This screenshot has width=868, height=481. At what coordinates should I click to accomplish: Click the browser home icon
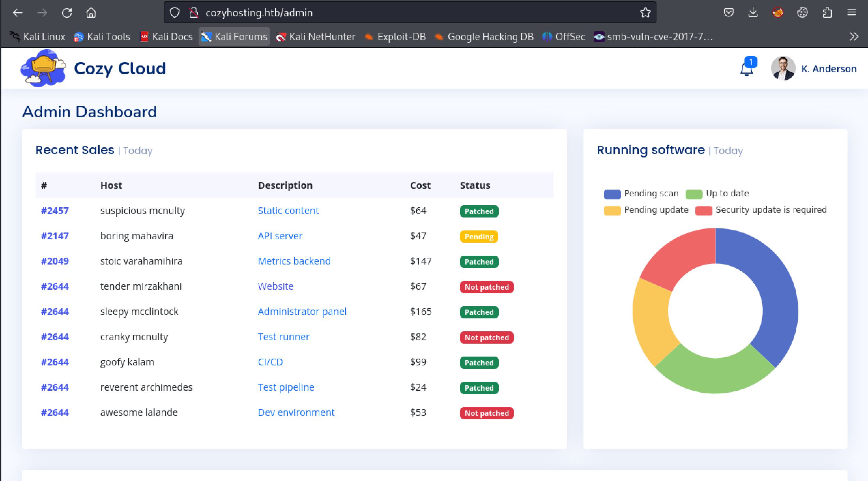pyautogui.click(x=91, y=13)
